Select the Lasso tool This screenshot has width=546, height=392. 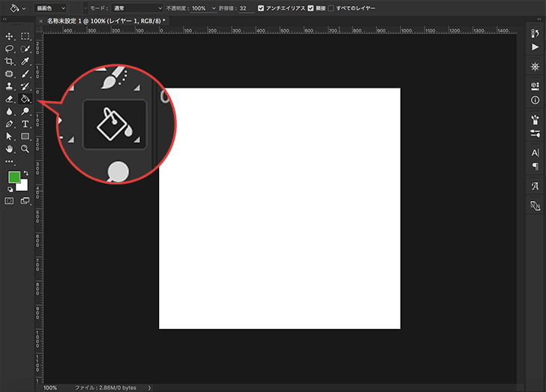[x=9, y=49]
